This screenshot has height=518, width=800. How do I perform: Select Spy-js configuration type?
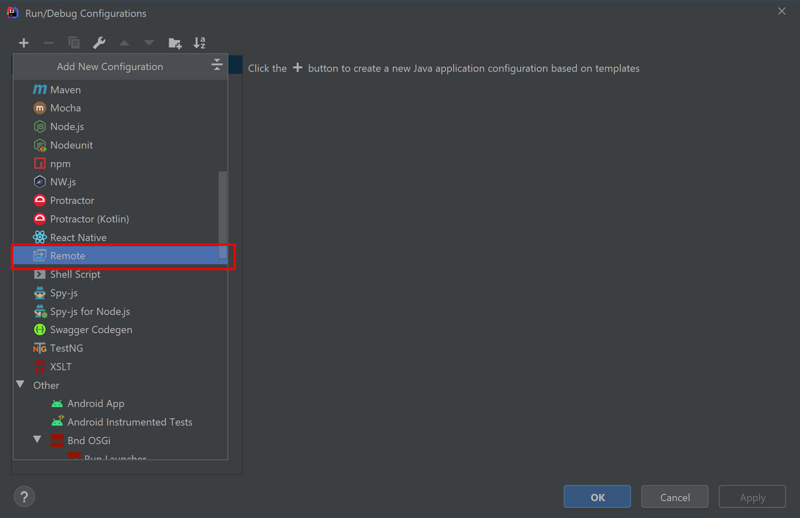(120, 293)
